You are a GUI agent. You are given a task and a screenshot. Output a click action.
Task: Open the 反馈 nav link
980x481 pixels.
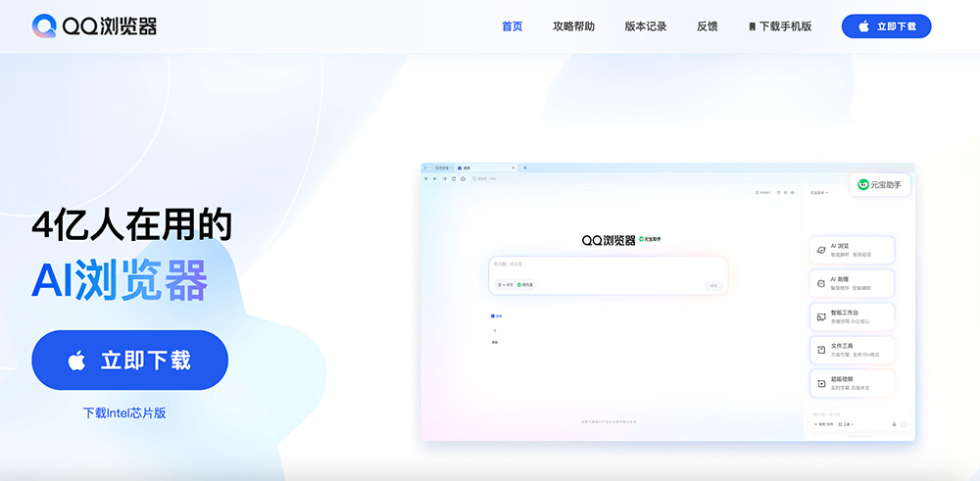pos(707,26)
